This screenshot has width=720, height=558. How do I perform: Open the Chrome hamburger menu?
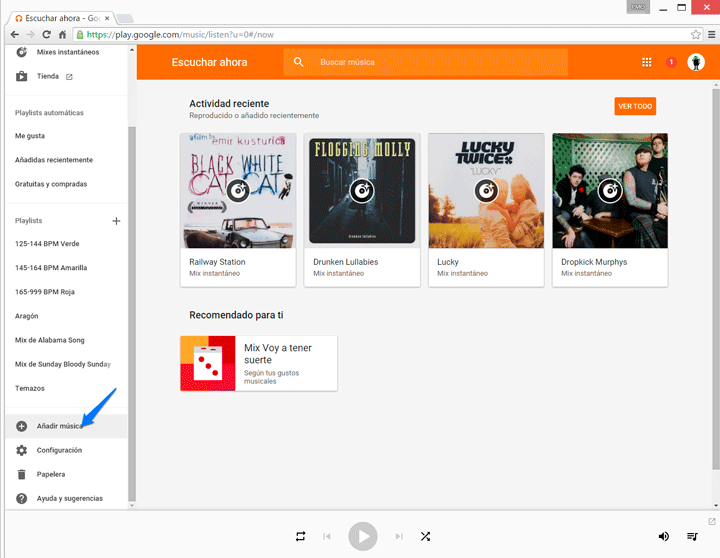[711, 34]
